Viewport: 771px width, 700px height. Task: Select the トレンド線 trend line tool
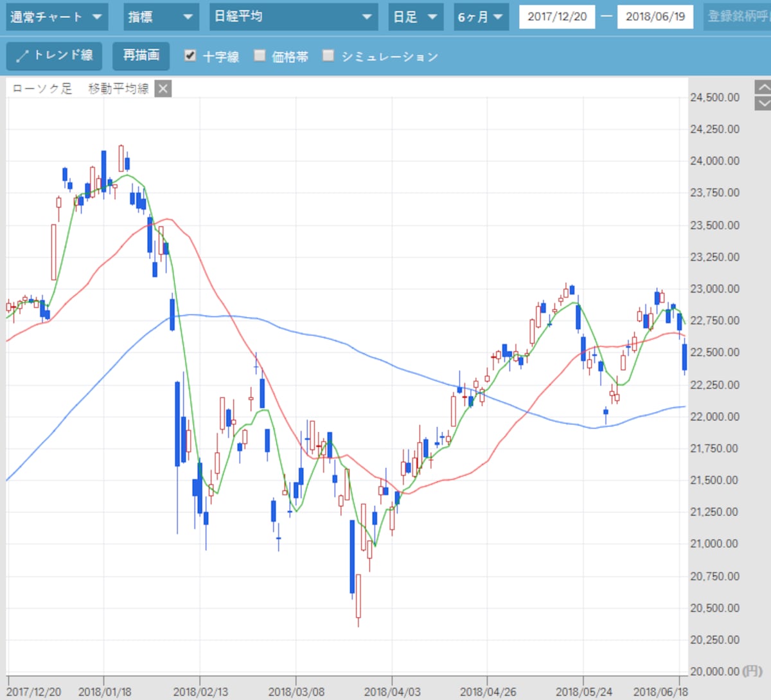coord(54,56)
